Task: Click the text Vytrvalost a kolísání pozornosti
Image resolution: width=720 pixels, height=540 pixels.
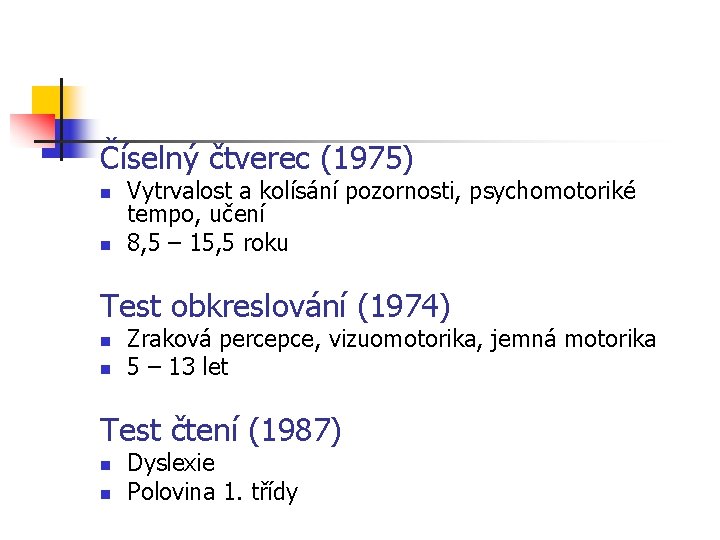Action: click(294, 191)
